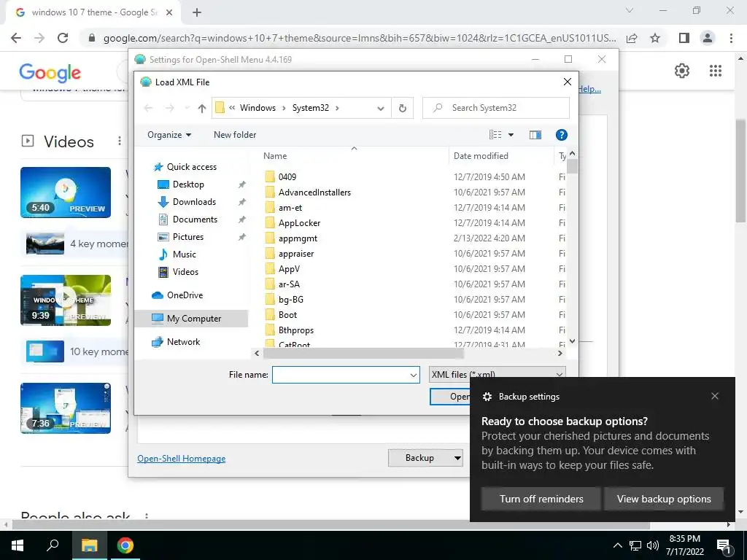Viewport: 747px width, 560px height.
Task: Select the AppV folder
Action: (289, 269)
